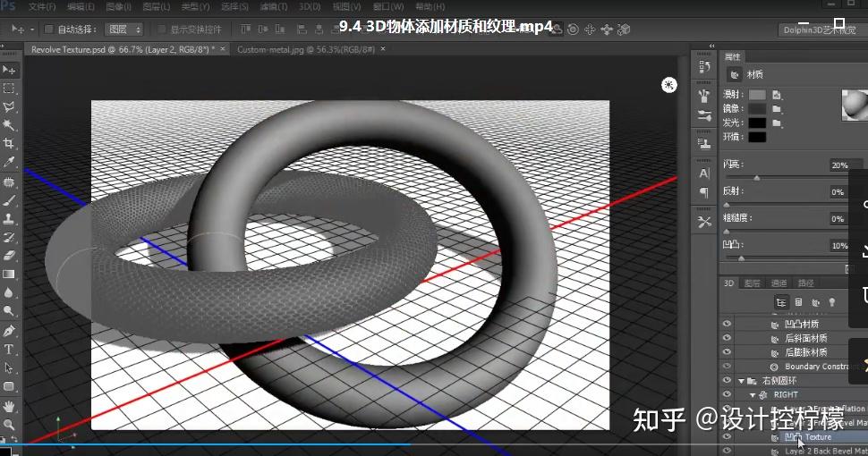Screen dimensions: 868x456
Task: Toggle visibility of Boundary Constraint row
Action: point(727,366)
